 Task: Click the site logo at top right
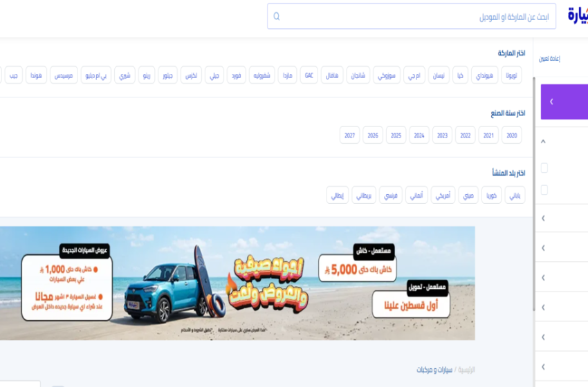click(x=578, y=16)
